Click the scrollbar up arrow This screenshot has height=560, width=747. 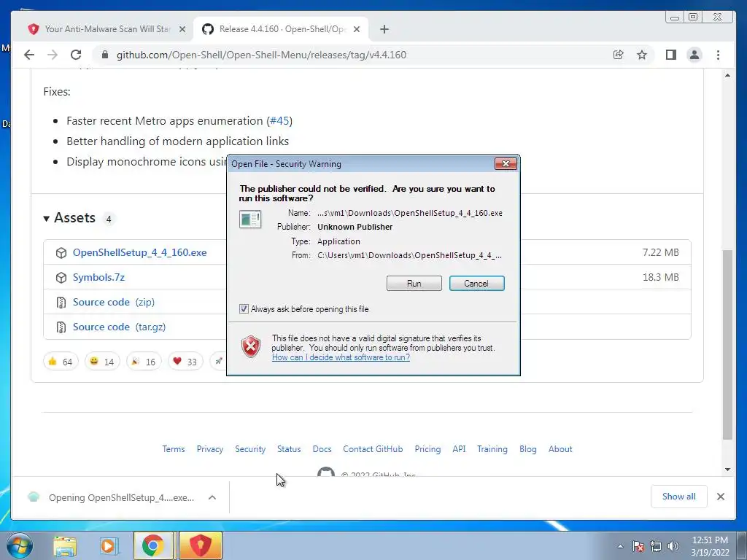point(727,75)
